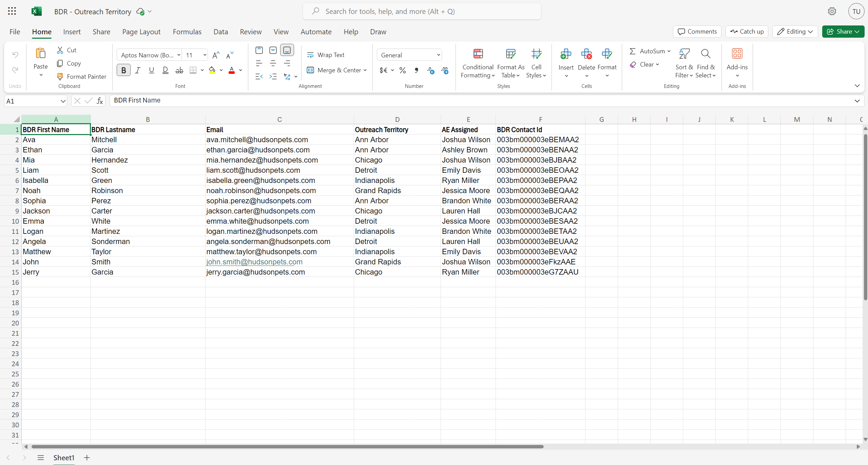Align text right
This screenshot has width=868, height=465.
[287, 63]
